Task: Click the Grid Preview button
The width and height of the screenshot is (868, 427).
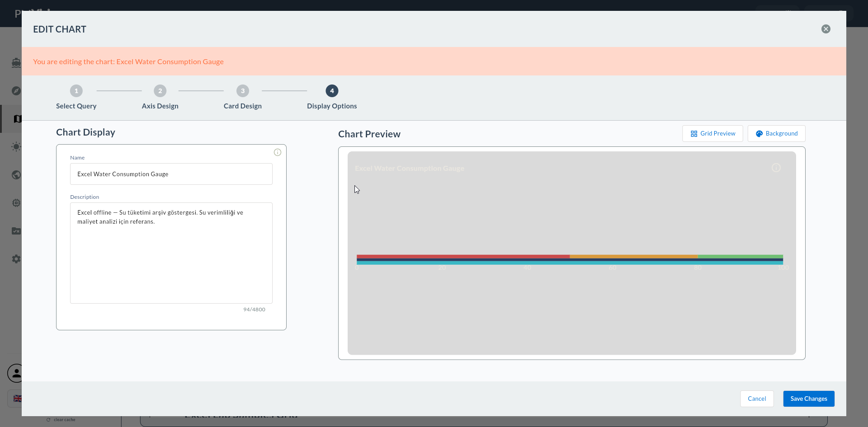Action: [712, 134]
